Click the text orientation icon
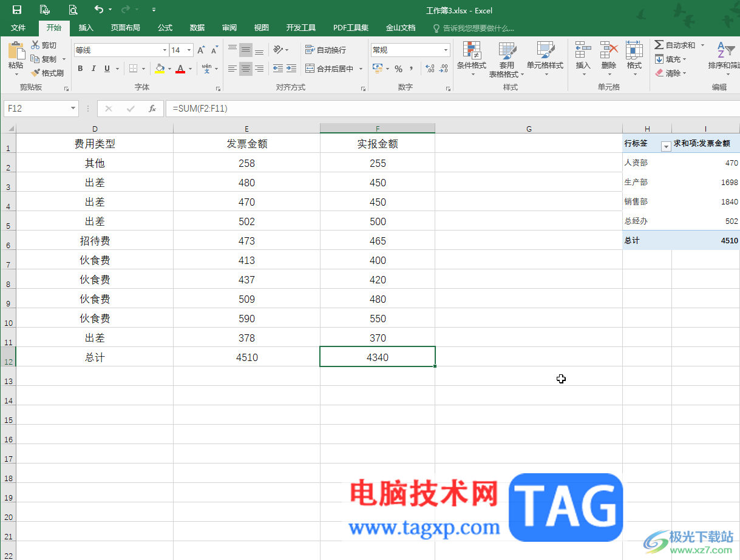The width and height of the screenshot is (740, 560). click(278, 50)
